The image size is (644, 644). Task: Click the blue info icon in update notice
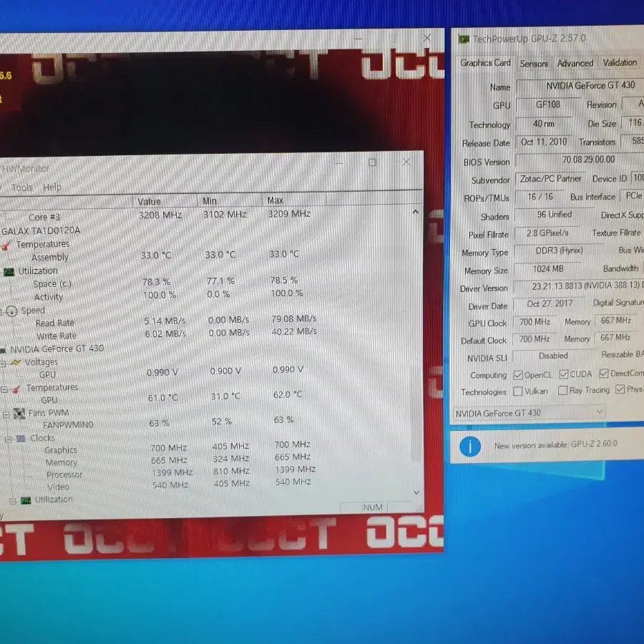coord(470,447)
